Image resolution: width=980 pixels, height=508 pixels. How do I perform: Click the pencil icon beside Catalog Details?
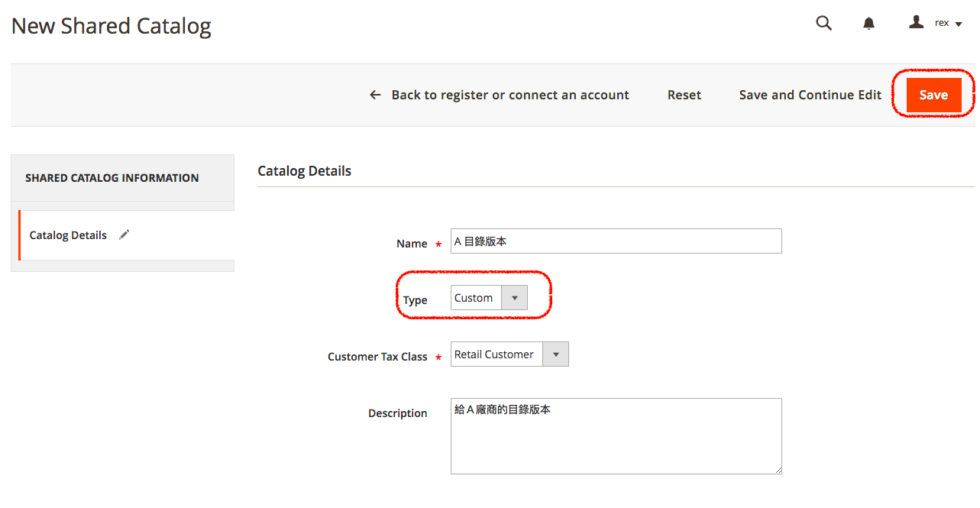pyautogui.click(x=125, y=235)
